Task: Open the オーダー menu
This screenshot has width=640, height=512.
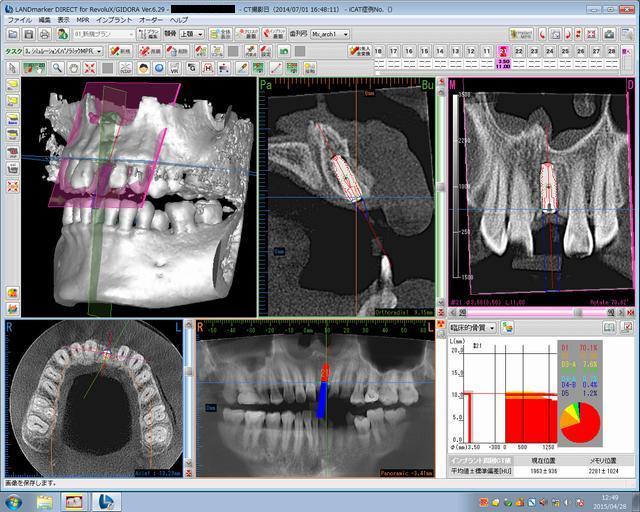Action: coord(151,20)
